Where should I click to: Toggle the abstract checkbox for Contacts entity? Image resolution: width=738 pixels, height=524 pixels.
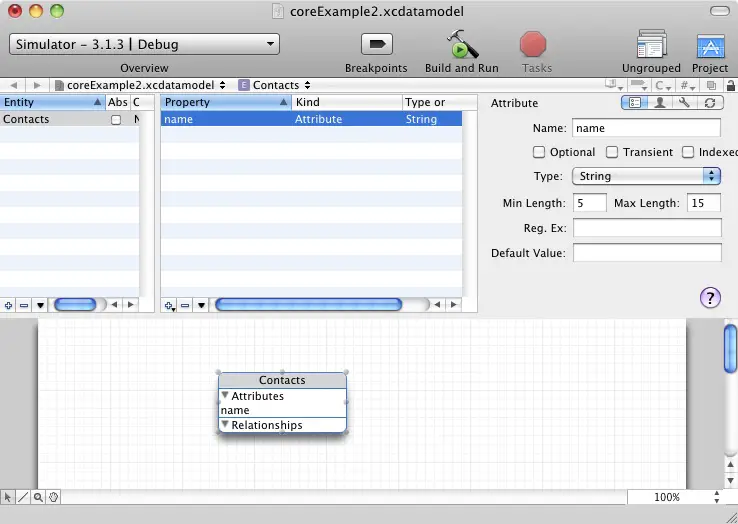tap(116, 120)
